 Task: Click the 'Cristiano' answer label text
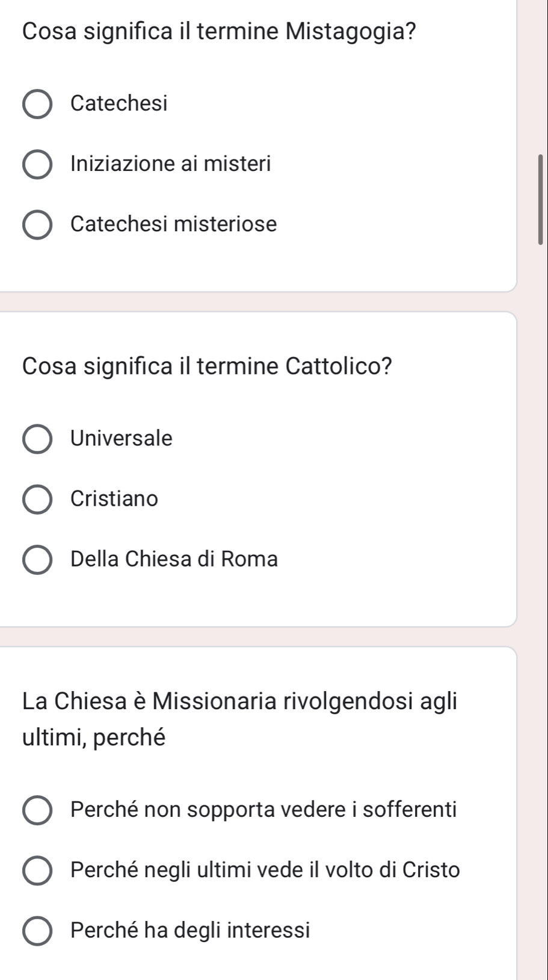point(114,498)
